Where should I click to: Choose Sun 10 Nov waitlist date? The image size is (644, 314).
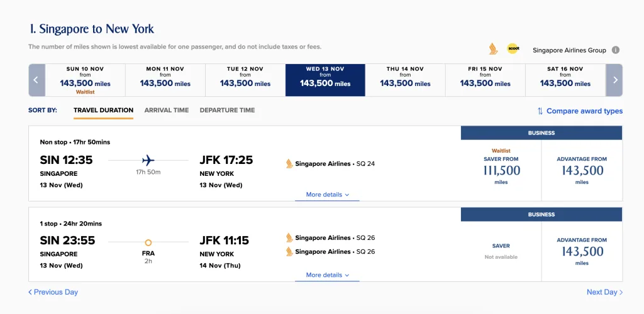click(85, 80)
